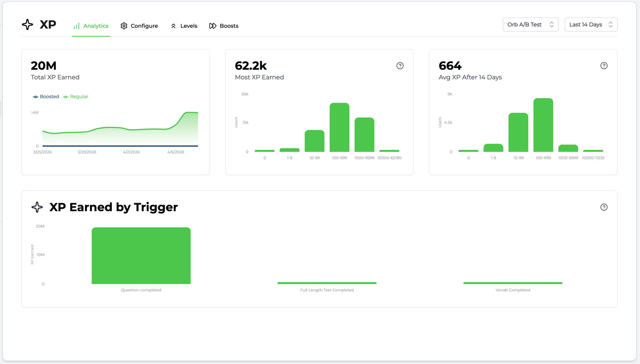Click the Question-completed bar
The height and width of the screenshot is (364, 640).
[141, 256]
